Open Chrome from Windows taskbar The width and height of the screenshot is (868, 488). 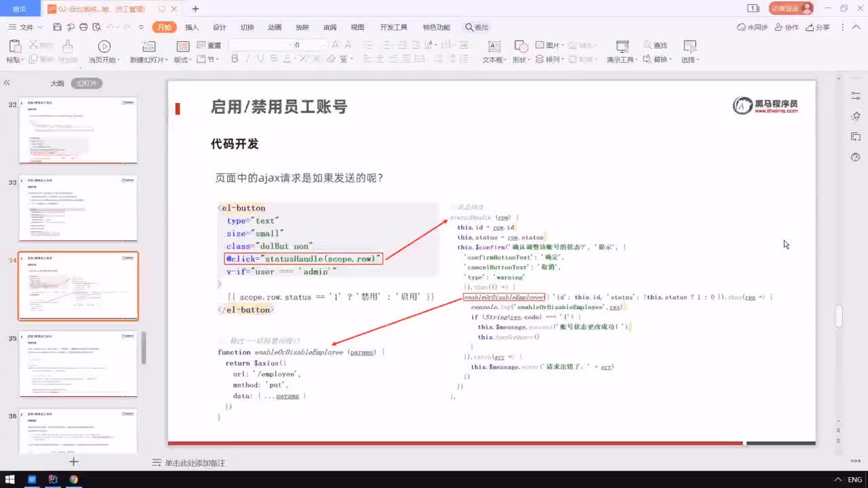tap(73, 479)
